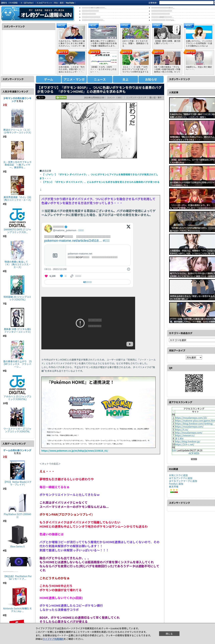Click the 記事検索 search input field
The width and height of the screenshot is (215, 644).
[x=187, y=3]
